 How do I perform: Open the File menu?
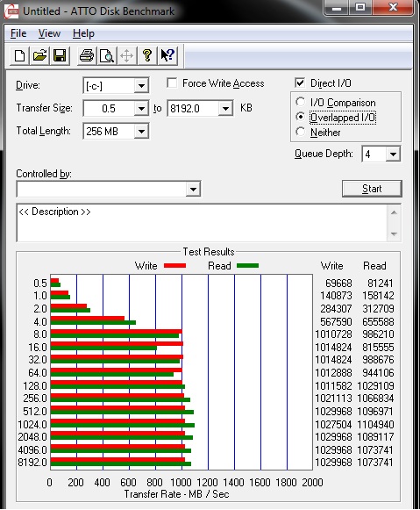tap(18, 33)
